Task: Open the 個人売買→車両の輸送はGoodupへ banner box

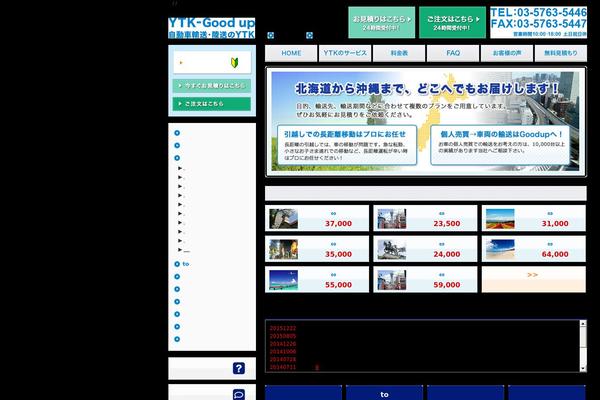Action: tap(500, 145)
